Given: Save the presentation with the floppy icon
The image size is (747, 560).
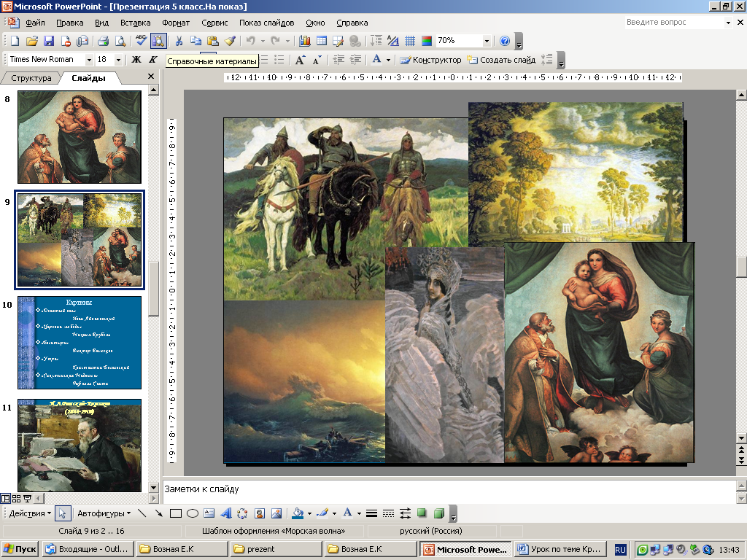Looking at the screenshot, I should (49, 41).
